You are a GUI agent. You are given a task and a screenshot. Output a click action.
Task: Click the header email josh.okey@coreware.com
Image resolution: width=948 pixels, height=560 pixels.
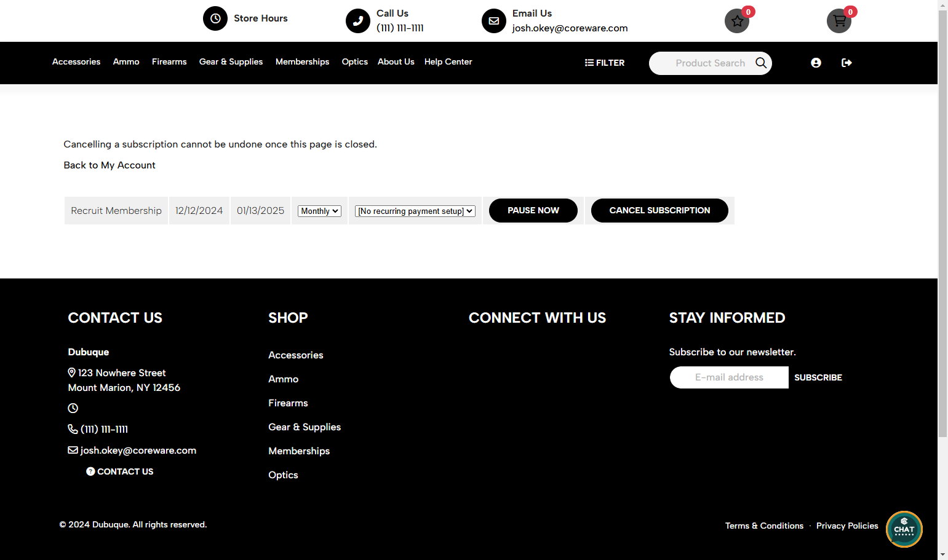point(570,28)
